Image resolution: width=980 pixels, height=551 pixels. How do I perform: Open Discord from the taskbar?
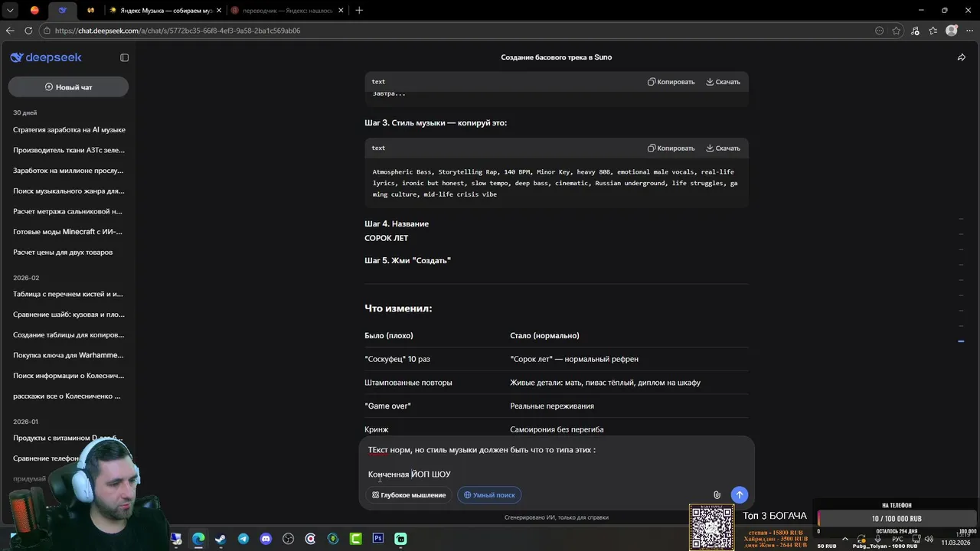tap(266, 539)
